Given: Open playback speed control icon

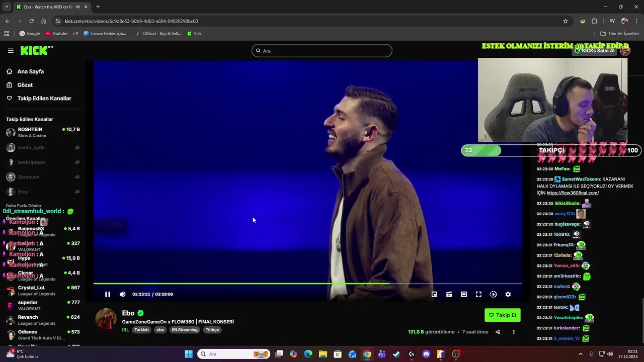Looking at the screenshot, I should point(493,294).
